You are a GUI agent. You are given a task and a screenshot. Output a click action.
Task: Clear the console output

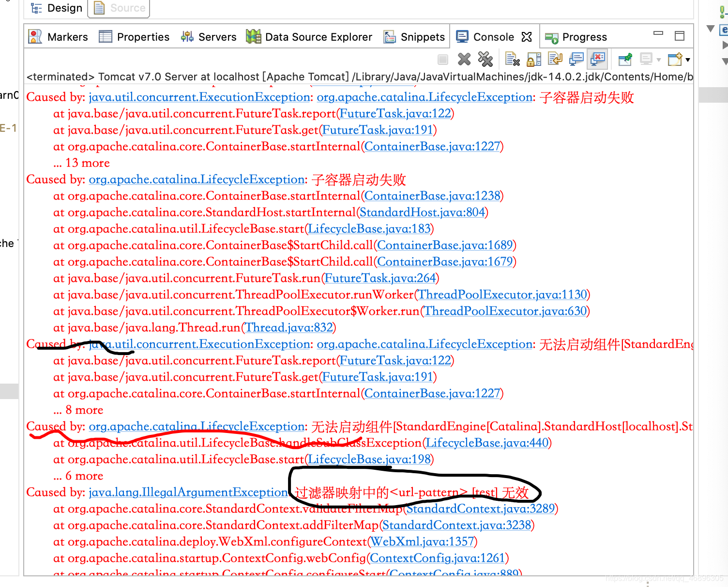512,60
